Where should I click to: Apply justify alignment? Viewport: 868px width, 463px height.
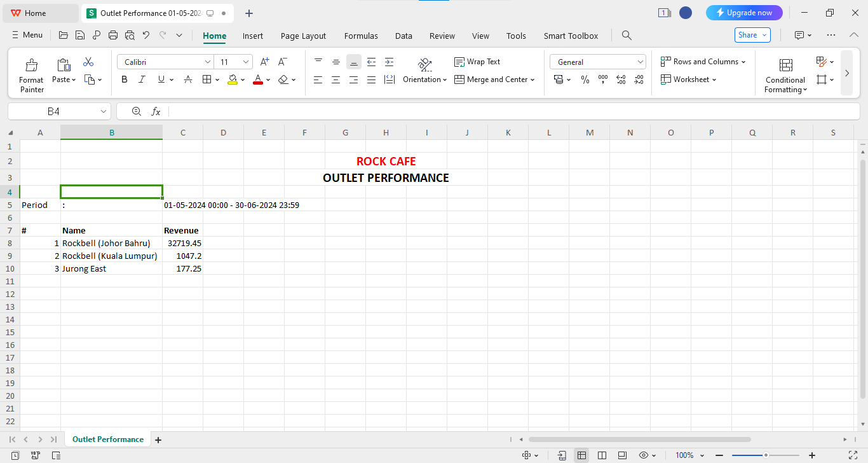372,79
